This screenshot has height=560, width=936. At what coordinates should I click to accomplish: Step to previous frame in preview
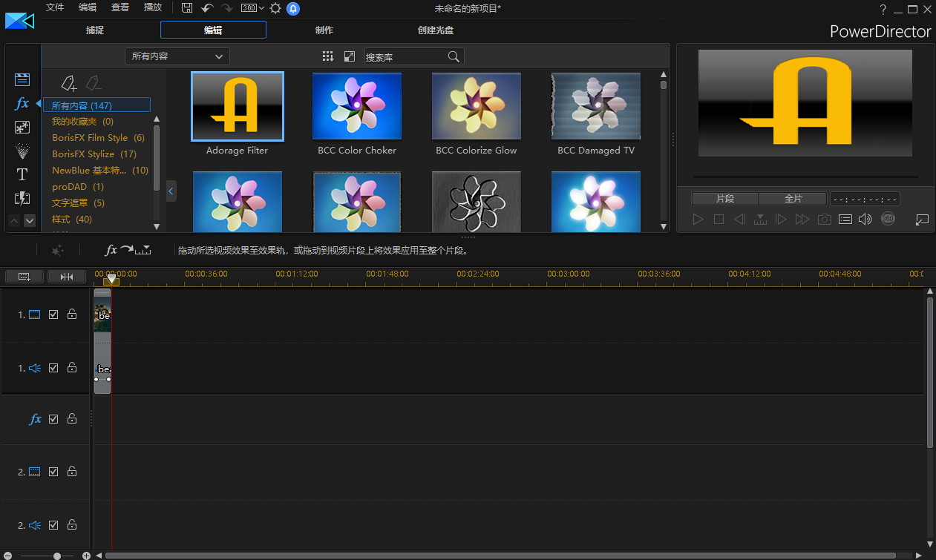point(739,220)
